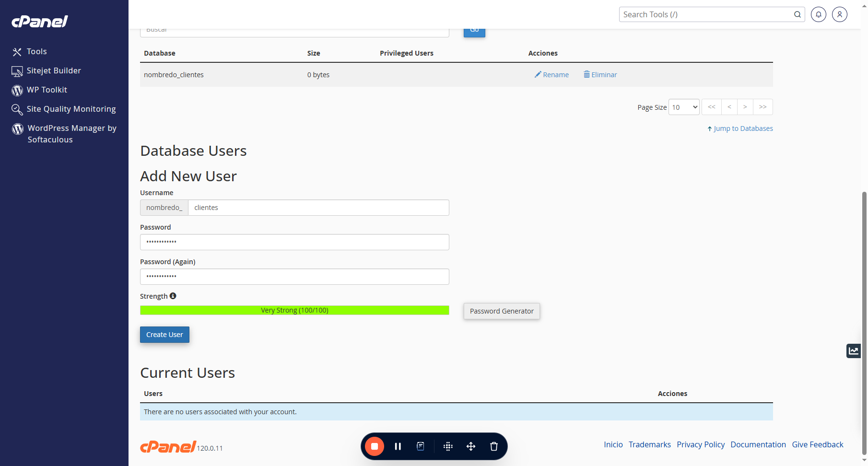This screenshot has height=466, width=868.
Task: Open the Password Generator
Action: point(502,311)
